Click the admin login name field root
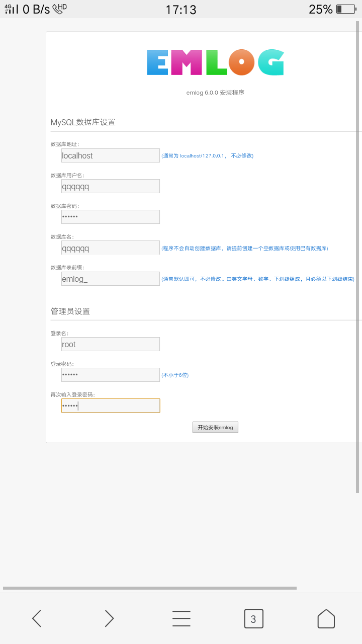The image size is (362, 644). (x=111, y=344)
